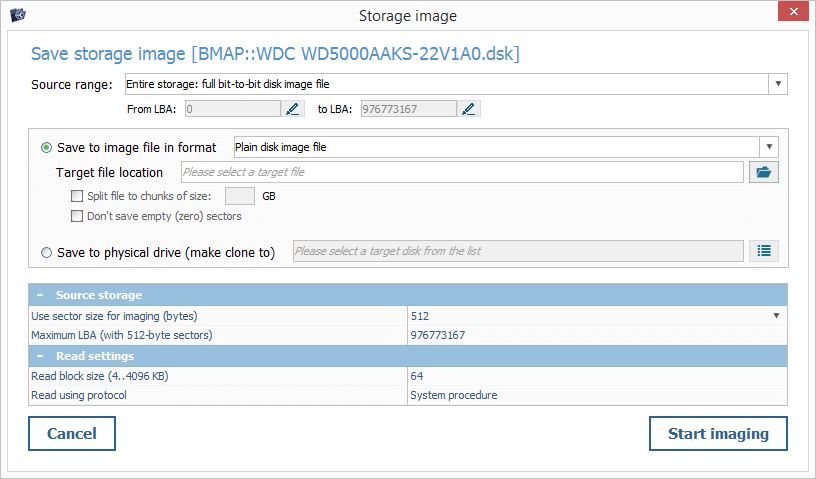The width and height of the screenshot is (816, 479).
Task: Click the Cancel button
Action: pos(72,433)
